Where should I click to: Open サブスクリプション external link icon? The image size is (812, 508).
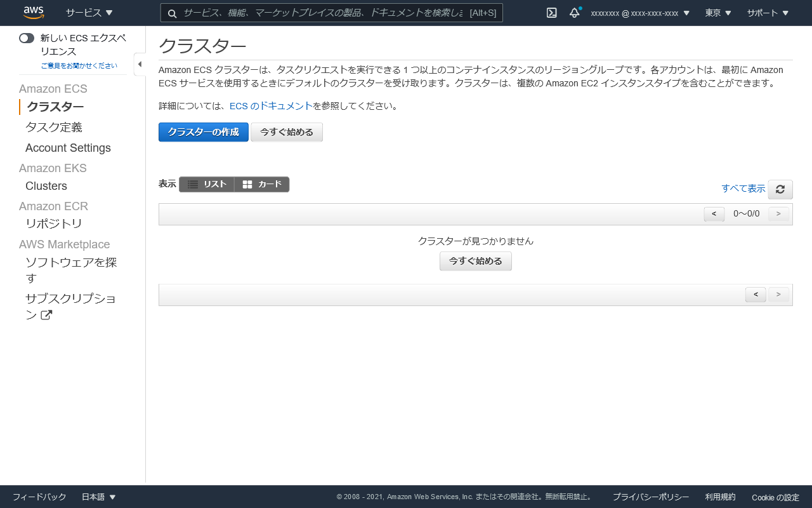click(x=46, y=314)
